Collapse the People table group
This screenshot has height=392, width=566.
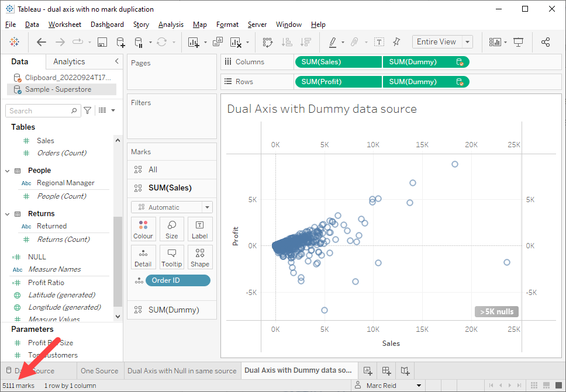8,171
